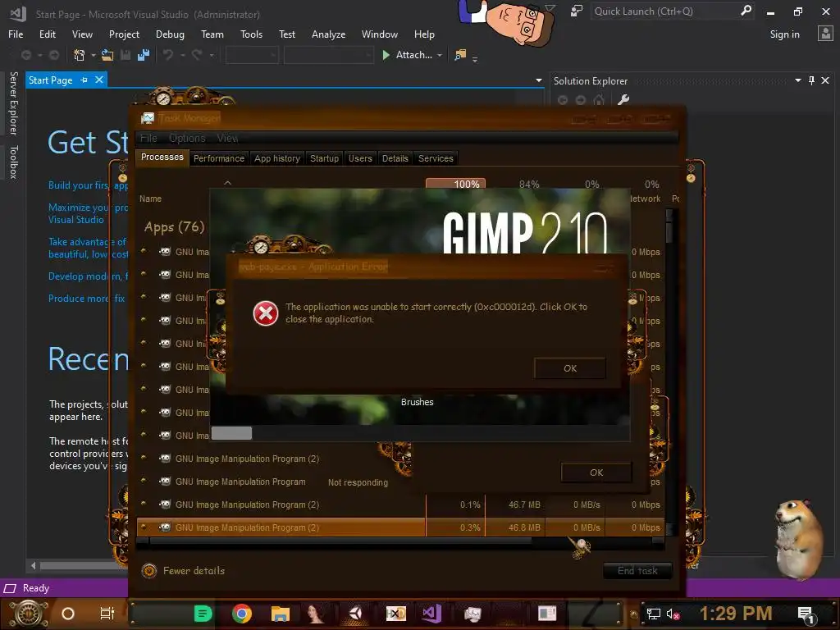Click the account avatar icon beside Sign in

point(825,34)
